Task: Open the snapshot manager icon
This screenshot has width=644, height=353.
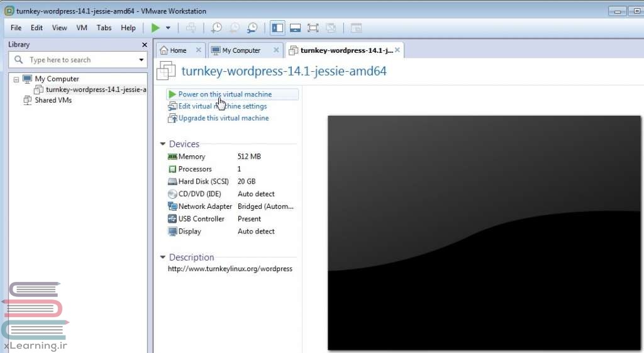Action: (x=252, y=28)
